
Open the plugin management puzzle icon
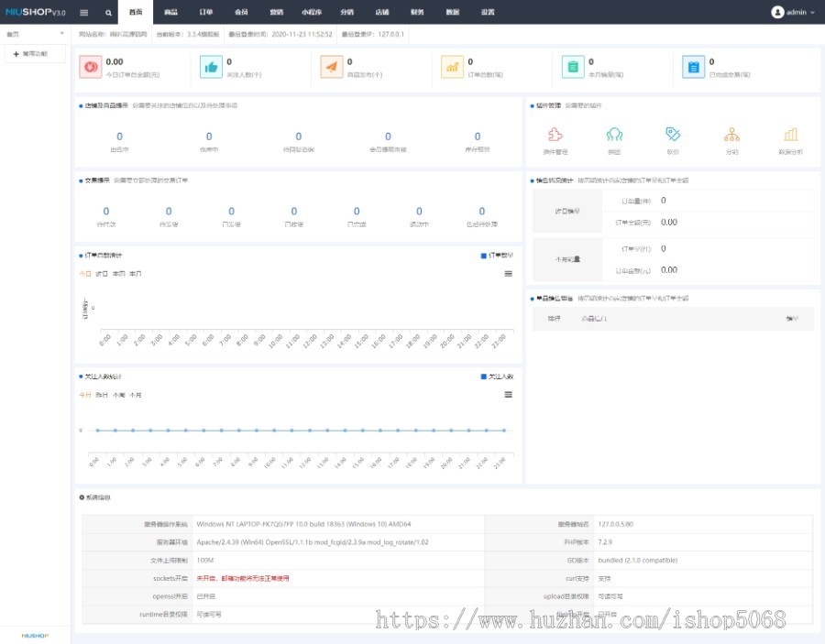coord(555,135)
